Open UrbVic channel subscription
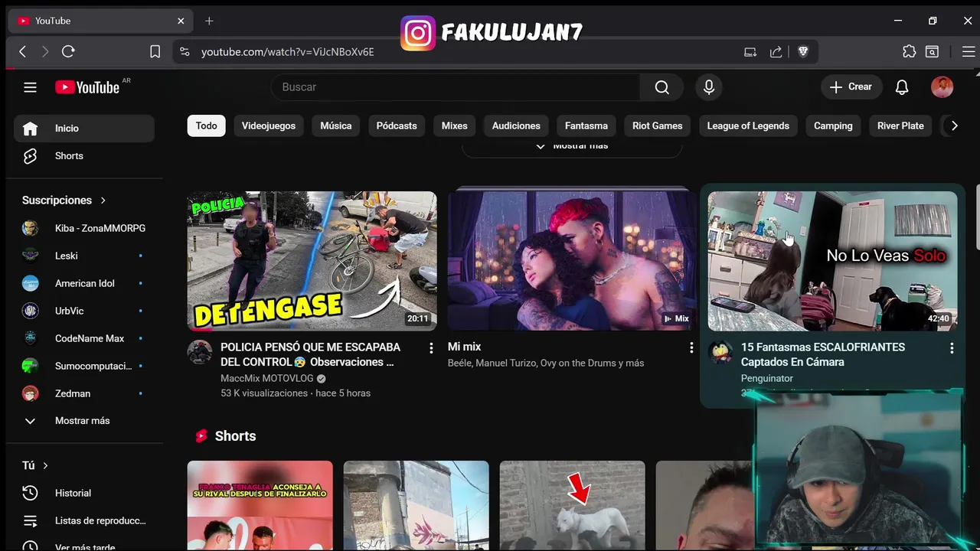This screenshot has width=980, height=551. [84, 311]
